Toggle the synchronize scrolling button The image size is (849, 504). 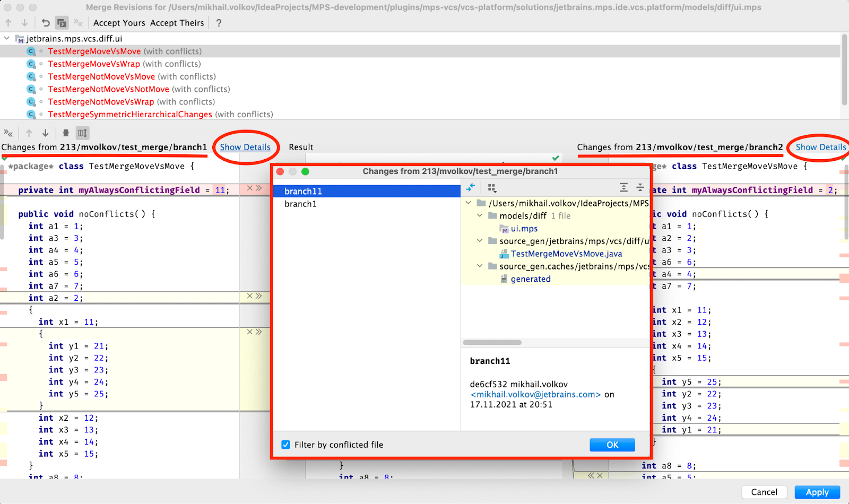82,133
